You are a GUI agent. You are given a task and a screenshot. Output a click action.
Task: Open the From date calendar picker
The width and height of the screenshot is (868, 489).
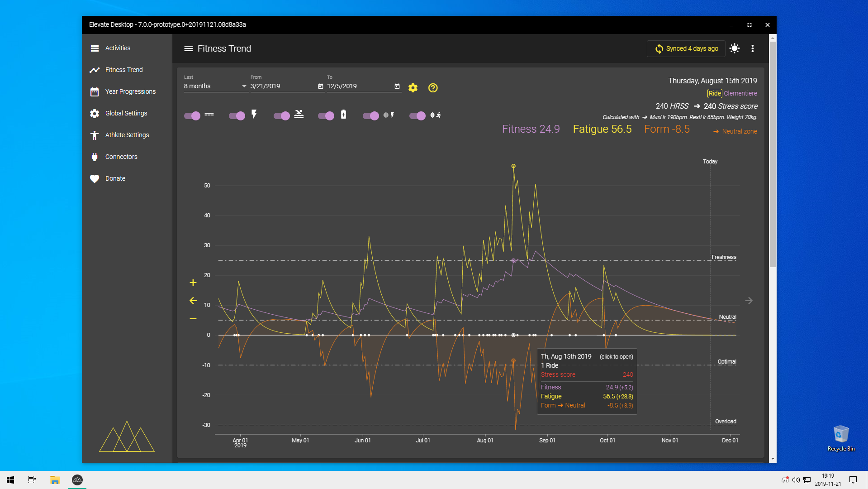pyautogui.click(x=321, y=86)
